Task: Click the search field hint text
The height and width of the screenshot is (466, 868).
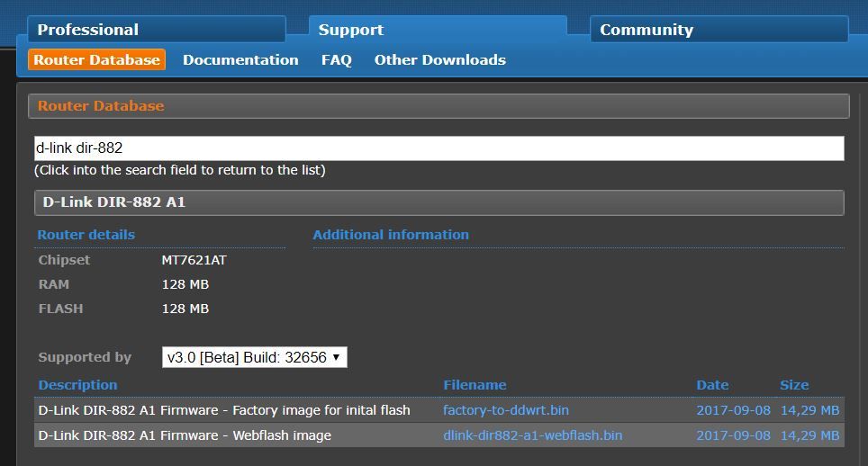Action: tap(180, 170)
